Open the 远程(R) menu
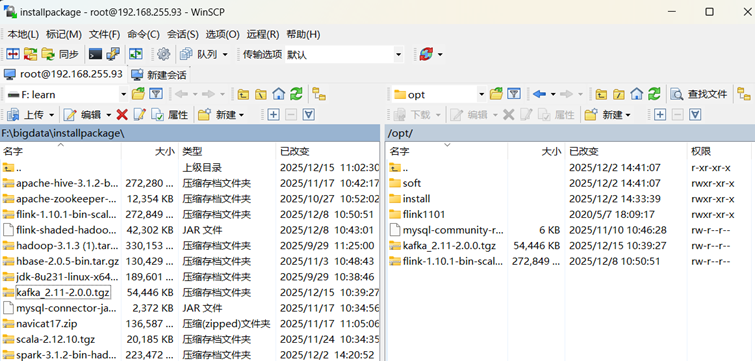 click(x=263, y=34)
